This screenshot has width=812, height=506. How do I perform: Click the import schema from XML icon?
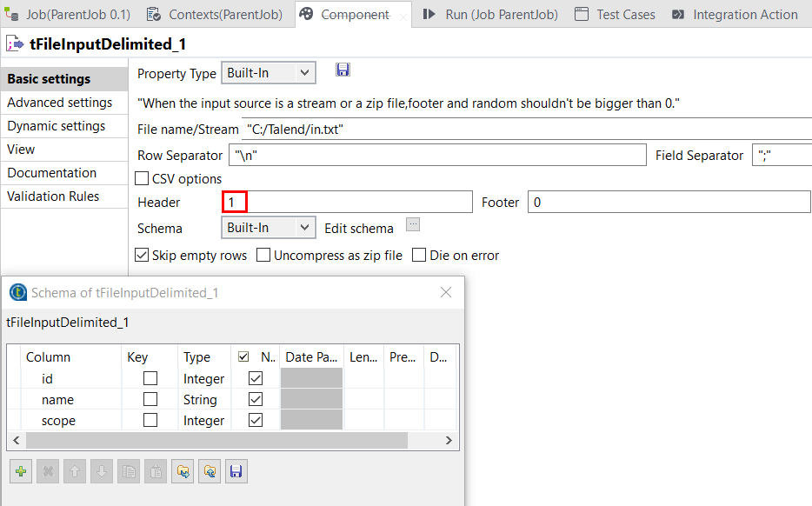pyautogui.click(x=183, y=471)
